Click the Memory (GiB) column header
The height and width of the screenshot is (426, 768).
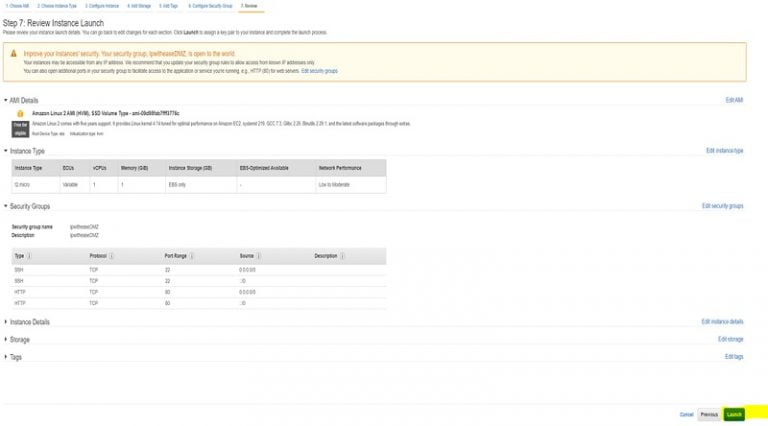pyautogui.click(x=134, y=168)
